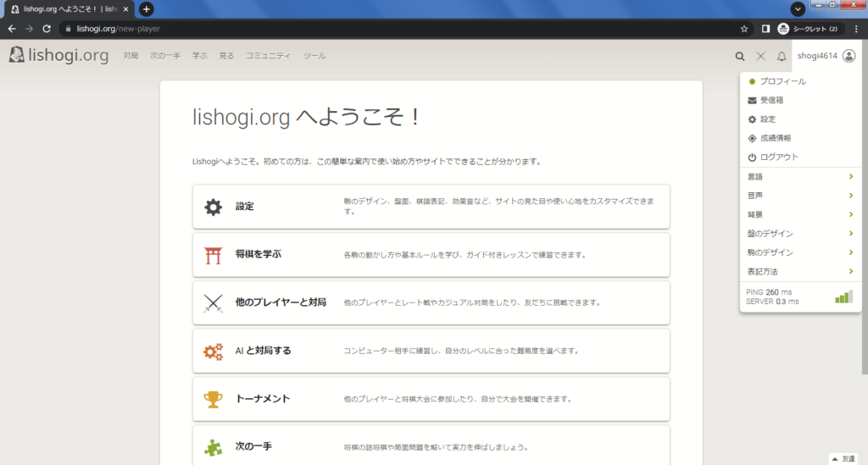
Task: Click ログアウト to sign out
Action: [800, 157]
